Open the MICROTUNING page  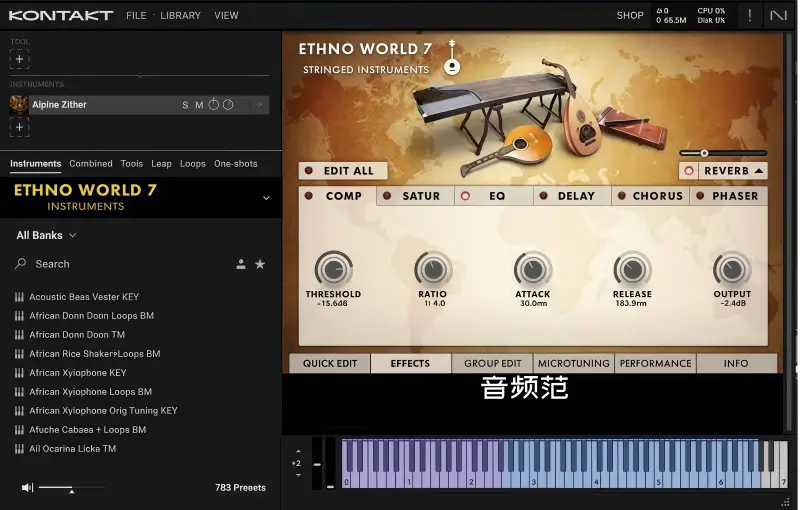574,364
